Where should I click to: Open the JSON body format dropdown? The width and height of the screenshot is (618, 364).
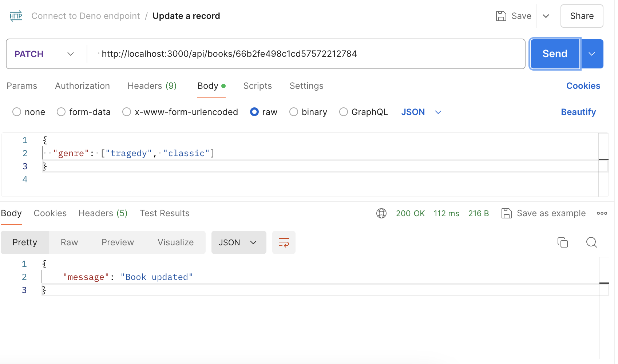421,112
